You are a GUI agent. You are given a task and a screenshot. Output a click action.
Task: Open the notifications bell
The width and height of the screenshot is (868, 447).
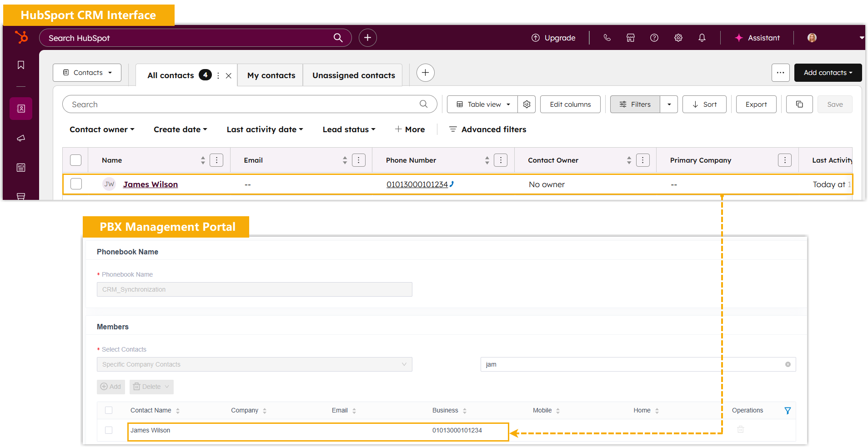(702, 38)
